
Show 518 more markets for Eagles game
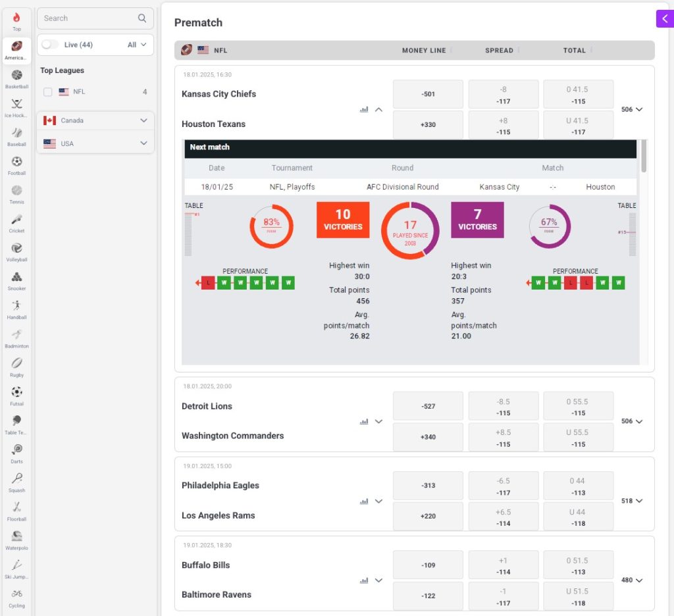(632, 501)
